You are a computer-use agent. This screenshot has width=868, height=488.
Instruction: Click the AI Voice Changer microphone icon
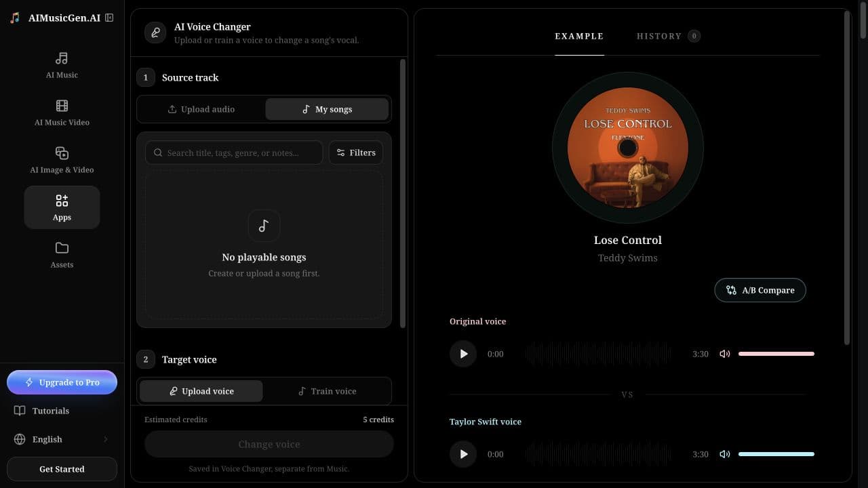155,33
